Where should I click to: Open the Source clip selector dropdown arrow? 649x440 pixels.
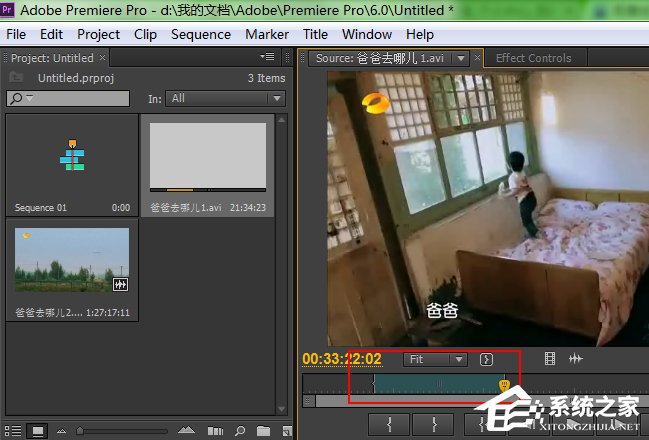pos(461,58)
